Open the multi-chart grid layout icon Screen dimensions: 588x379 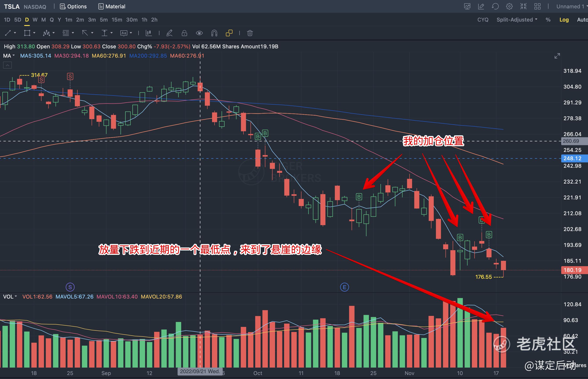point(537,6)
